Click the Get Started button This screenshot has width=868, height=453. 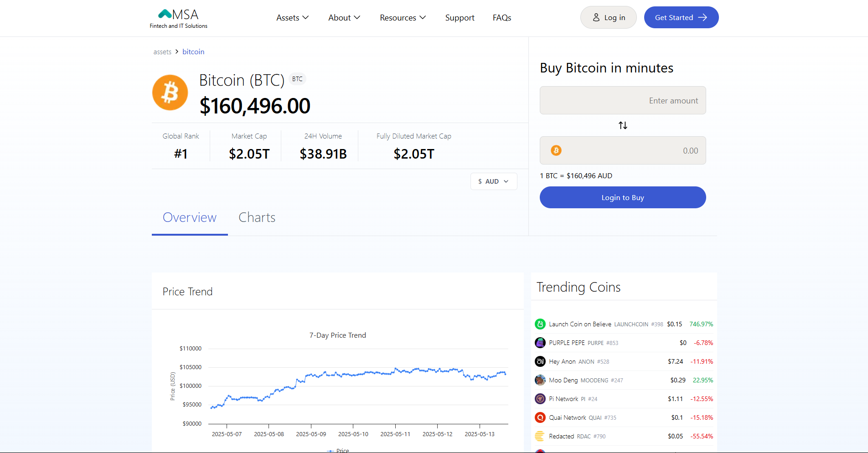[681, 17]
